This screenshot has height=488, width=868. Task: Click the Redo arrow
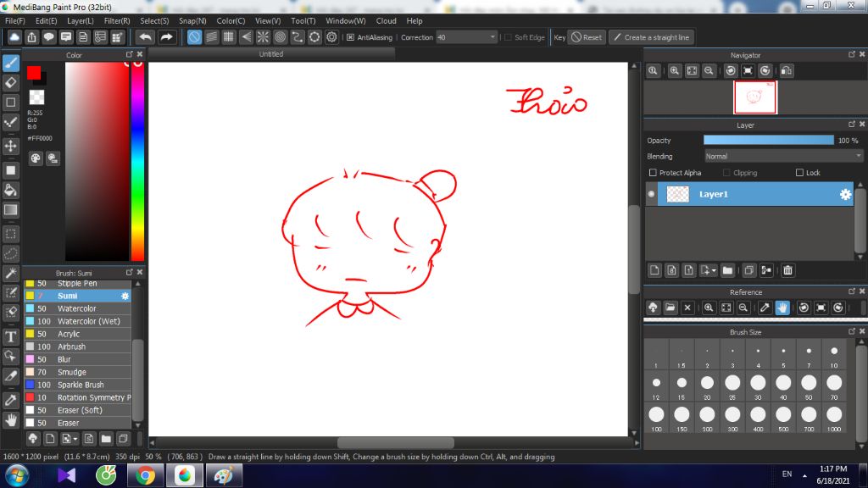pos(166,37)
